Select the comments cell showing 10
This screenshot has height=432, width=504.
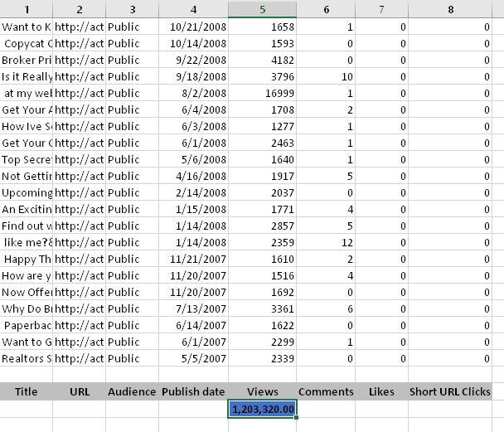pos(326,76)
